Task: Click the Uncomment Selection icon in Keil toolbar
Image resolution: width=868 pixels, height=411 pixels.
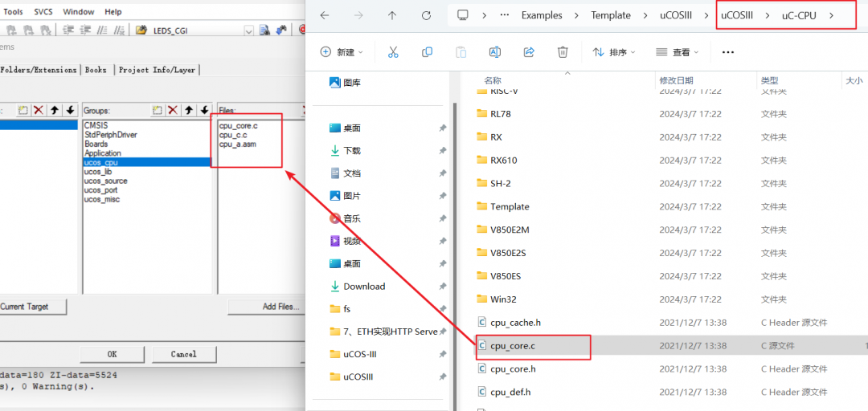Action: [119, 30]
